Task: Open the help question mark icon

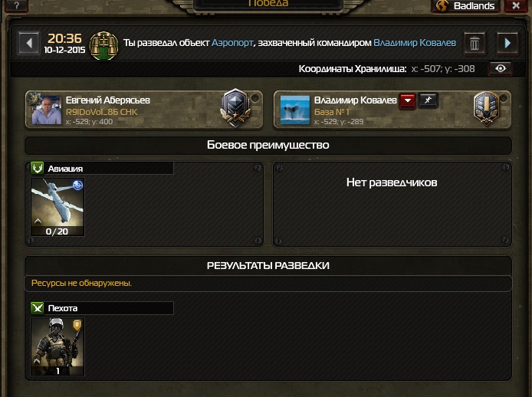Action: [15, 5]
